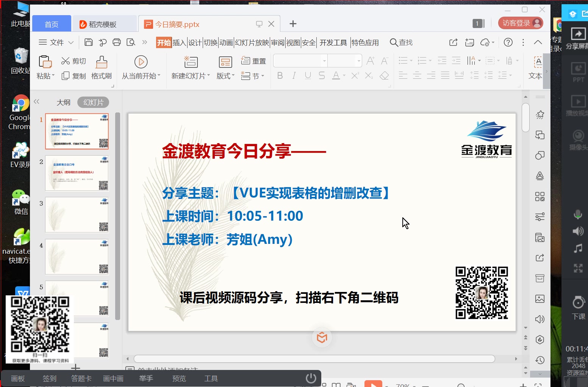Select Slides (幻灯片) panel view
This screenshot has width=588, height=387.
coord(93,102)
